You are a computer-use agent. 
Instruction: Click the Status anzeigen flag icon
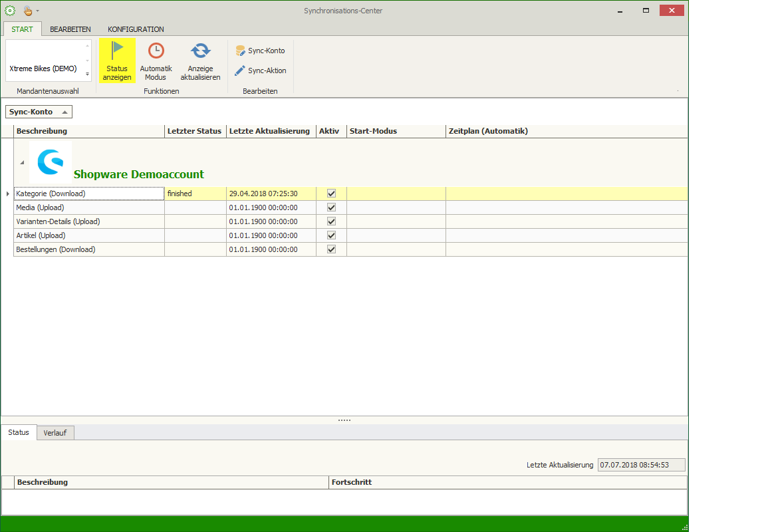point(117,51)
